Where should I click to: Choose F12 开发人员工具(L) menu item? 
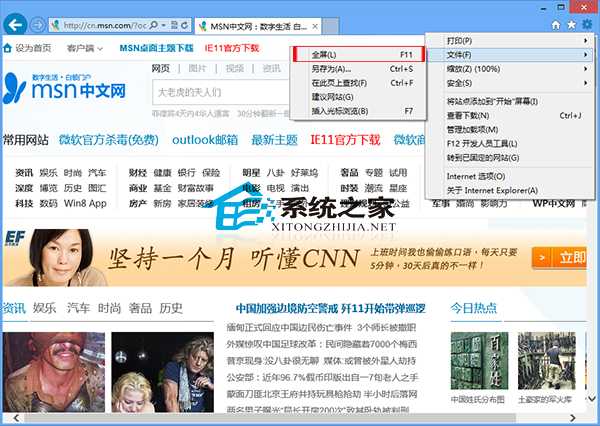pos(509,144)
